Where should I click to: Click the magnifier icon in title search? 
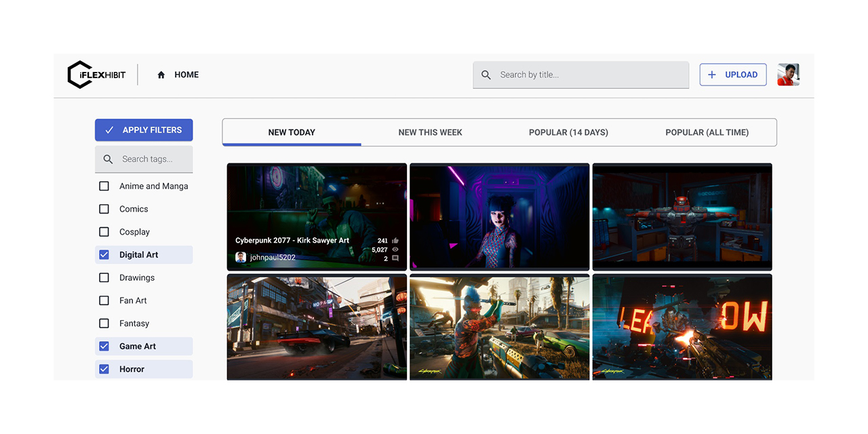(486, 75)
